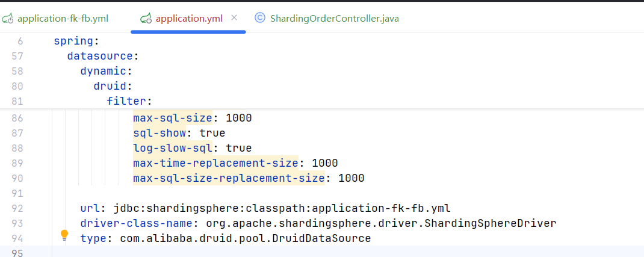Navigate to the sticky druid: header line
The width and height of the screenshot is (644, 257).
[112, 86]
